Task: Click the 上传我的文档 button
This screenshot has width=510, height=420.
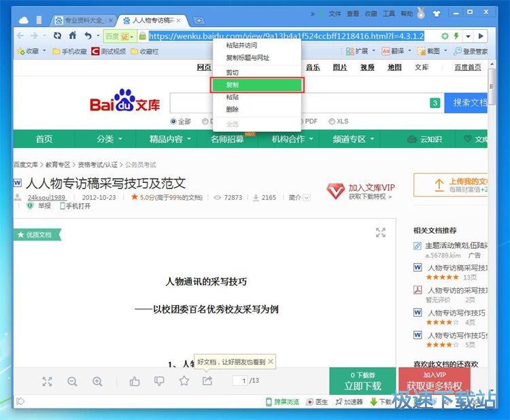Action: click(450, 185)
